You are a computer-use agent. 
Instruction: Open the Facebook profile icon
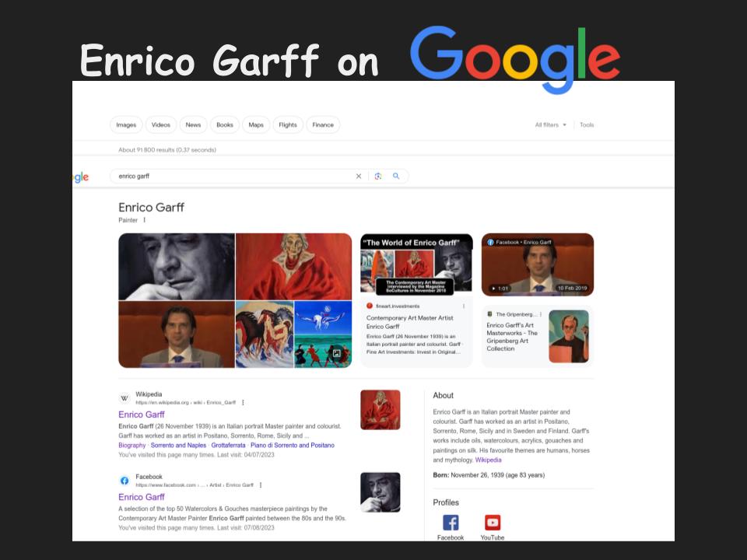click(451, 523)
